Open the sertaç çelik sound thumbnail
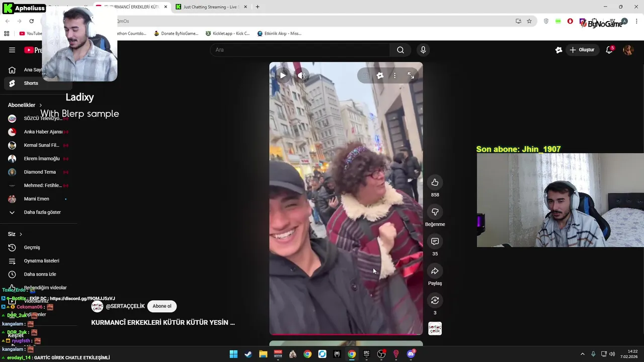The height and width of the screenshot is (362, 644). pos(435,329)
